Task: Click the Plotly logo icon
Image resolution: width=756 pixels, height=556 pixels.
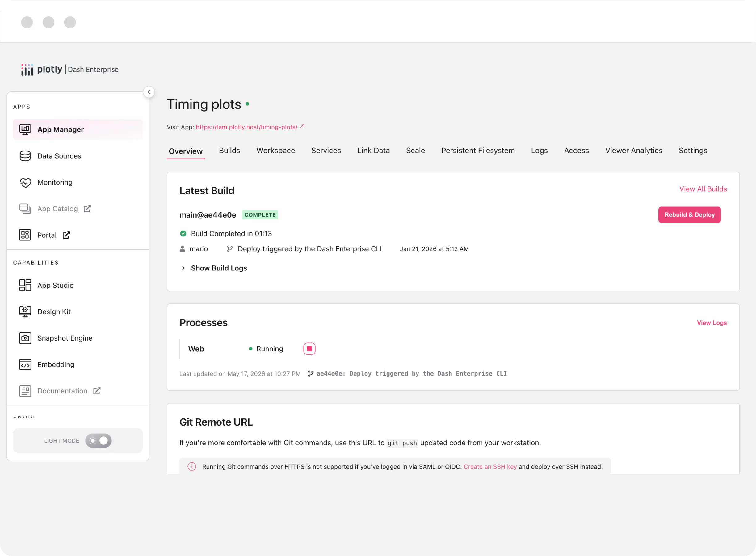Action: (27, 70)
